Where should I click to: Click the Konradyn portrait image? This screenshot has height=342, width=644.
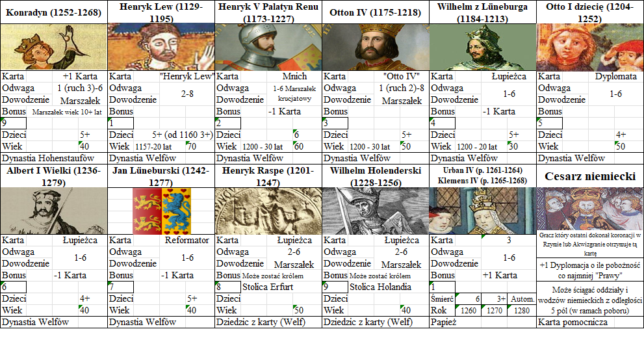pyautogui.click(x=54, y=47)
